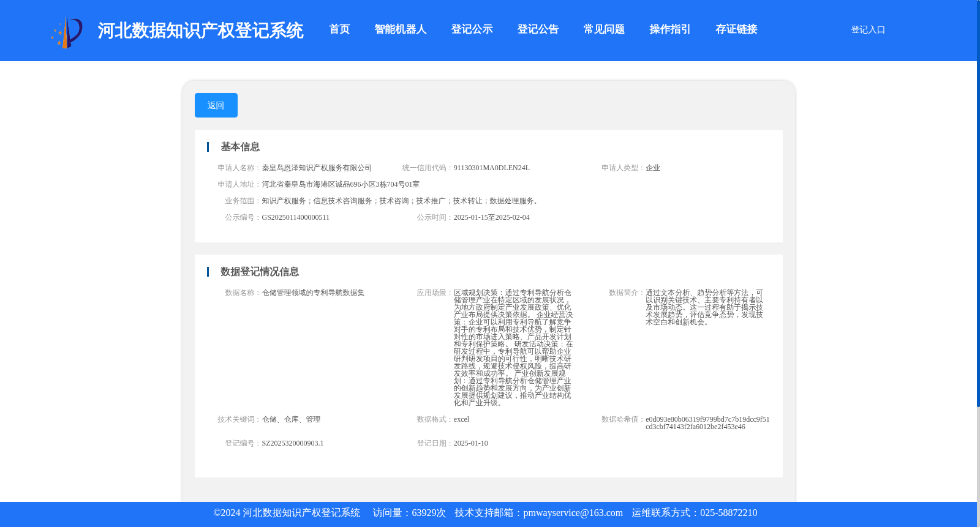The width and height of the screenshot is (980, 527).
Task: Click footer email pmwayservice@163.com
Action: pyautogui.click(x=573, y=513)
